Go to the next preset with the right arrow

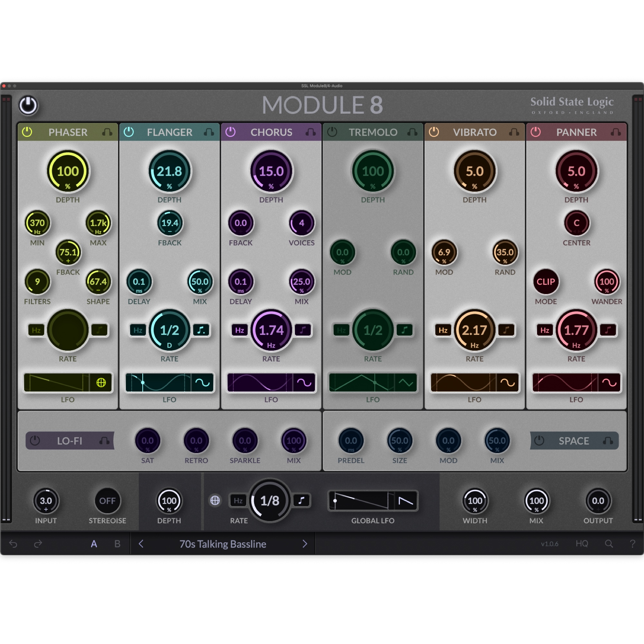(305, 544)
